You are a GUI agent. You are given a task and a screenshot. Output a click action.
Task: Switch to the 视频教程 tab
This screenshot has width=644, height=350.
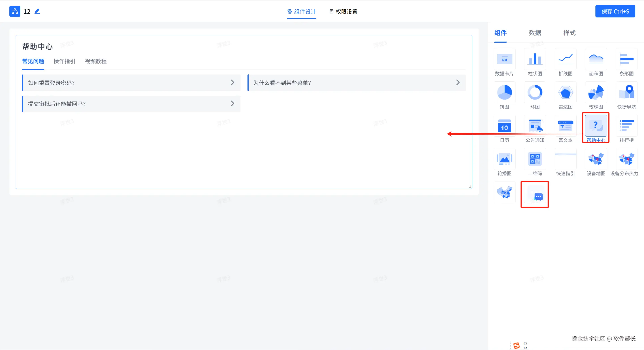coord(96,61)
